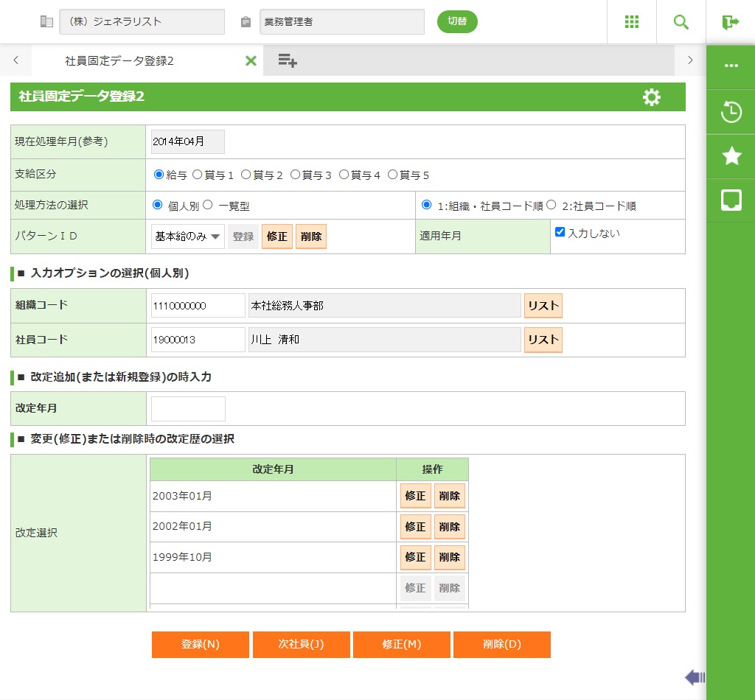Open the inbox tray icon in sidebar
The height and width of the screenshot is (700, 755).
[731, 200]
